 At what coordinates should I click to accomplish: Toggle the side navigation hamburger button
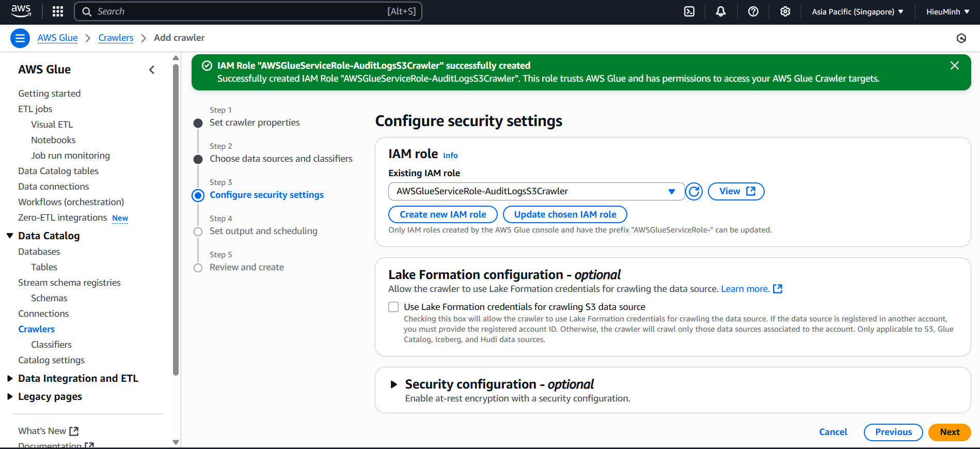[x=20, y=38]
